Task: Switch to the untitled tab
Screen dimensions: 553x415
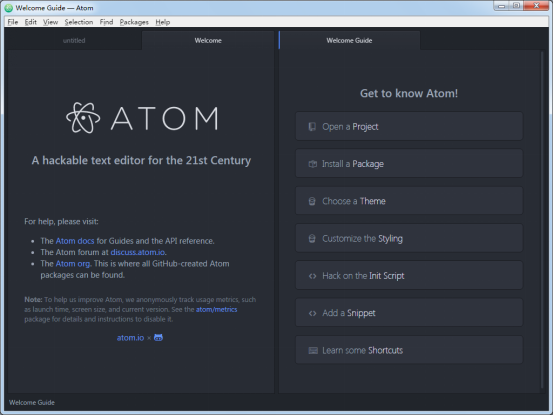Action: [74, 41]
